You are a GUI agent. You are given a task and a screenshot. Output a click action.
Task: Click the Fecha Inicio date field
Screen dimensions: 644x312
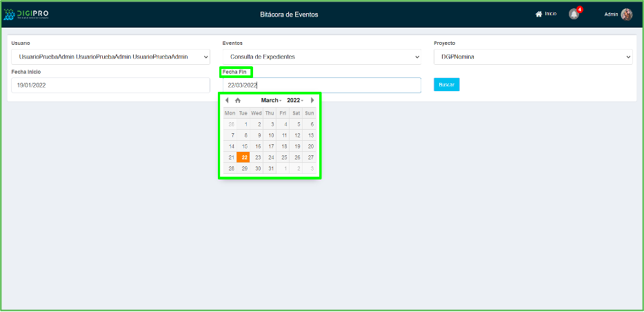coord(110,85)
